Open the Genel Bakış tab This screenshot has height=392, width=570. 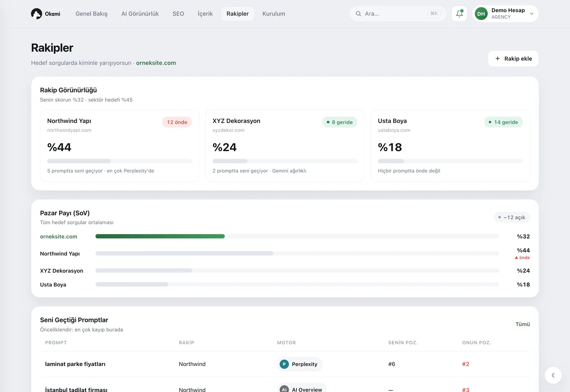92,14
